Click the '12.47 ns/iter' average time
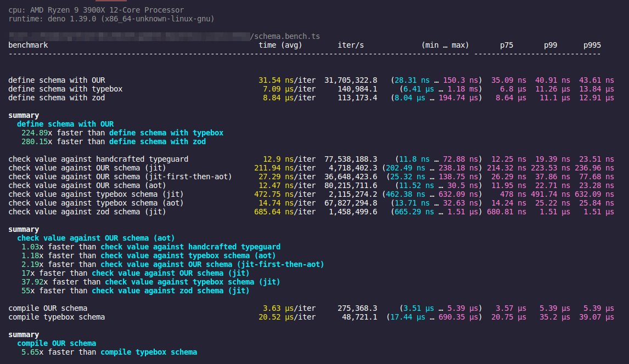Viewport: 629px width, 364px height. [287, 185]
